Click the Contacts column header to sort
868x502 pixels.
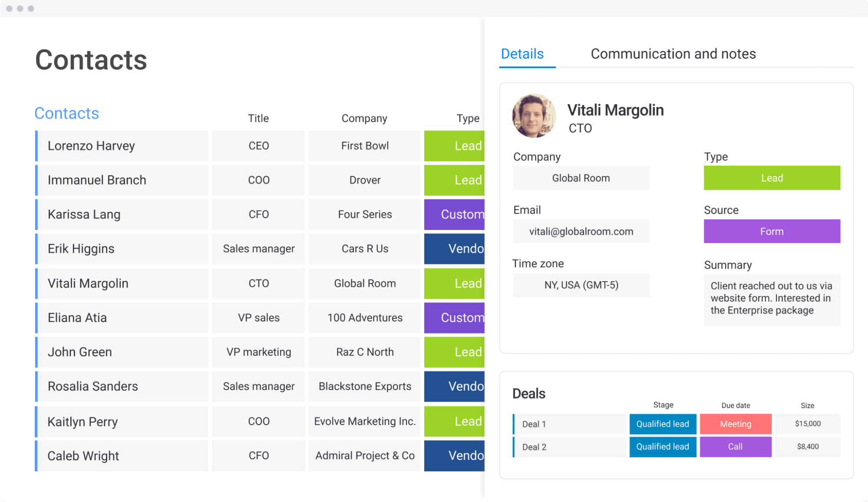[x=67, y=113]
